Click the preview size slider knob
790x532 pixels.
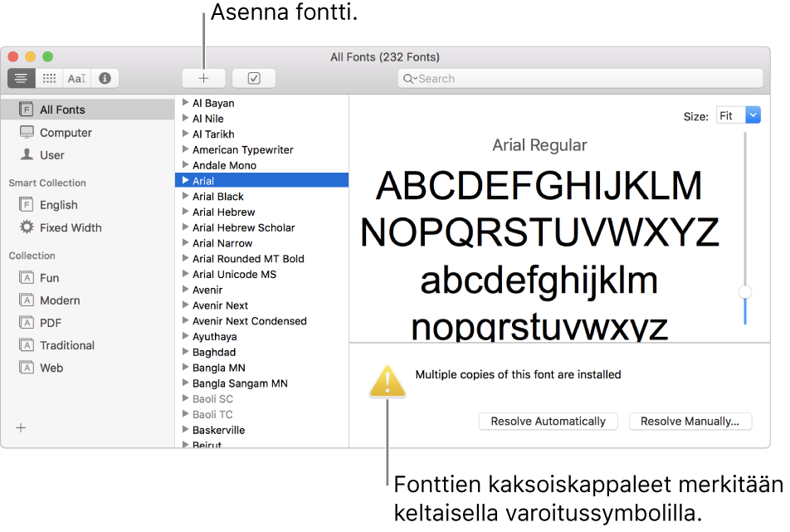click(745, 291)
